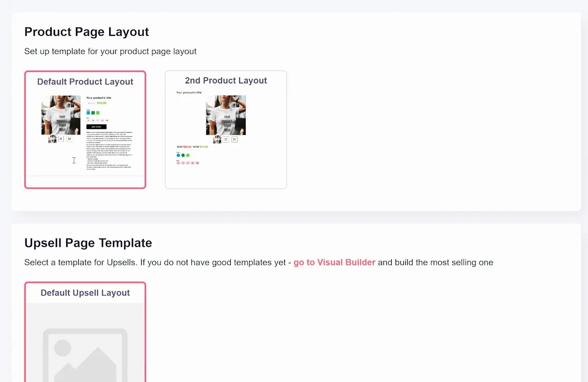Click the 'Default Upsell Layout' title text
Image resolution: width=588 pixels, height=382 pixels.
point(85,293)
